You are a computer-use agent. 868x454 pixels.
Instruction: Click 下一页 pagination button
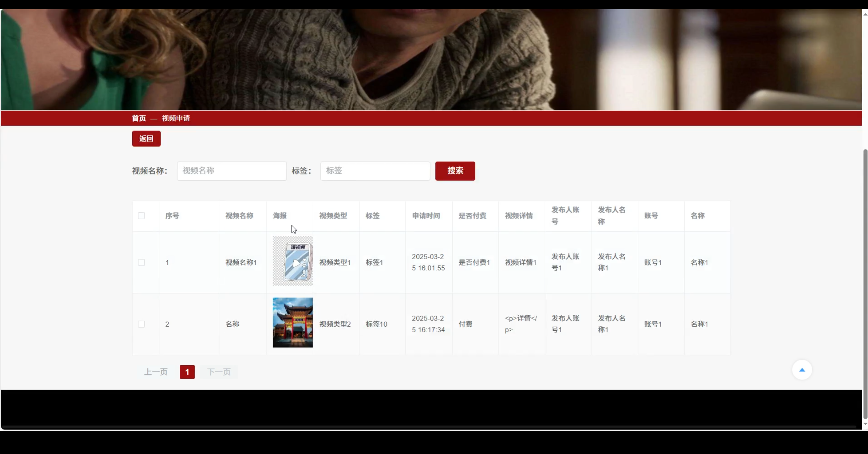(x=219, y=372)
